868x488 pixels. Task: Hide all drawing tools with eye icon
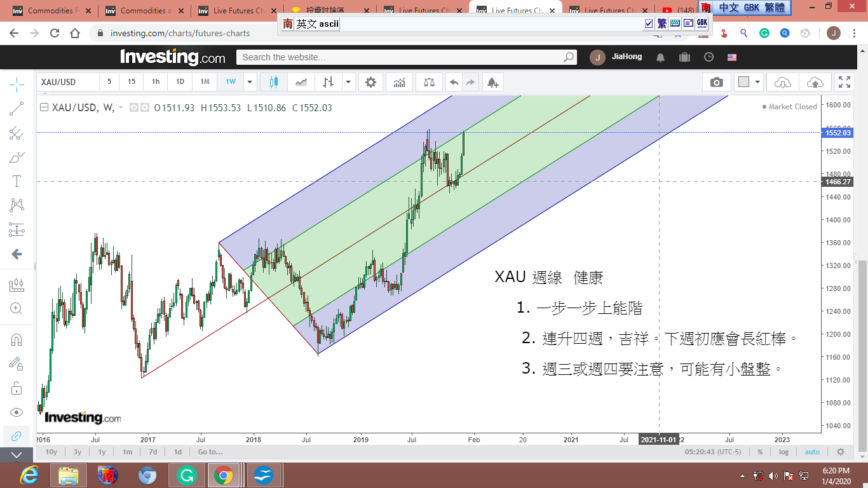pos(17,412)
